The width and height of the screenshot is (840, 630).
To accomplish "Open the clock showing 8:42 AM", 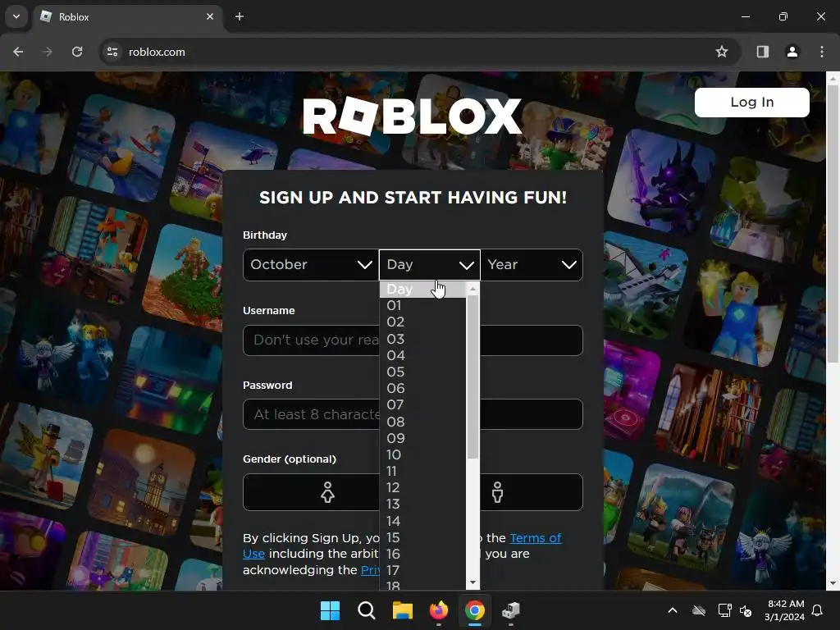I will (785, 610).
